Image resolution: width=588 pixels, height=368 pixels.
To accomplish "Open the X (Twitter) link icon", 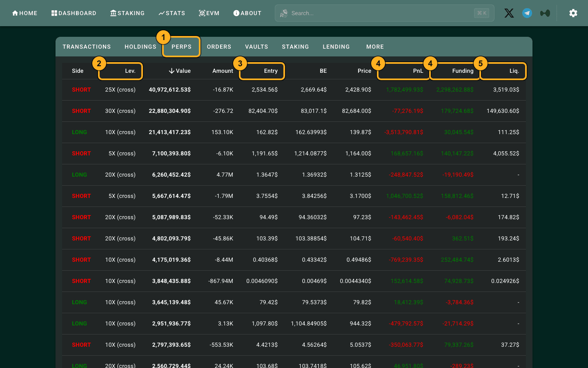I will 509,13.
